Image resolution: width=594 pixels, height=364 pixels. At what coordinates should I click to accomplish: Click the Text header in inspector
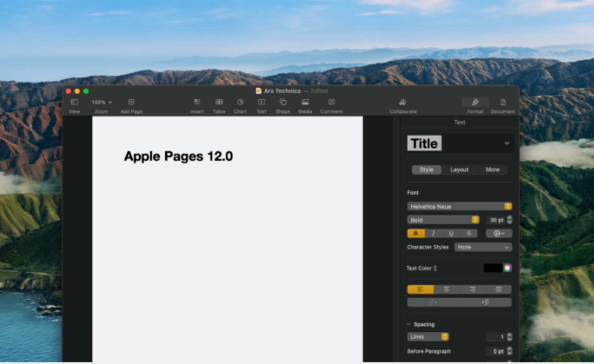tap(460, 122)
